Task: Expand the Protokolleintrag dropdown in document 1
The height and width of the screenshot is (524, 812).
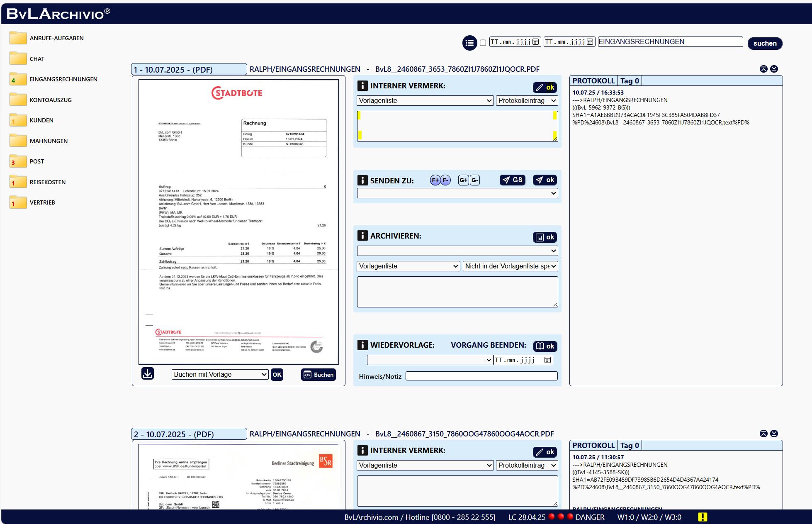Action: [x=527, y=101]
